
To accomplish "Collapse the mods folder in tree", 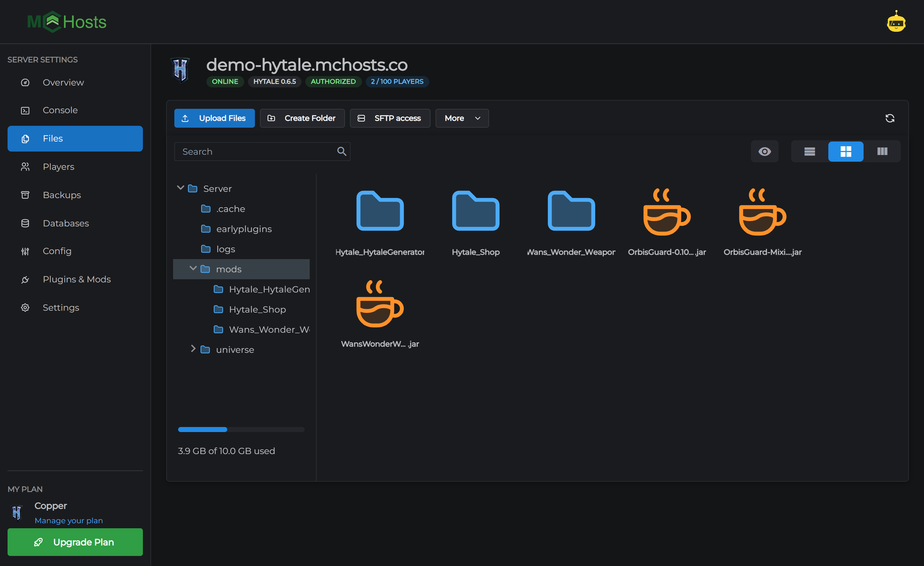I will pos(193,268).
